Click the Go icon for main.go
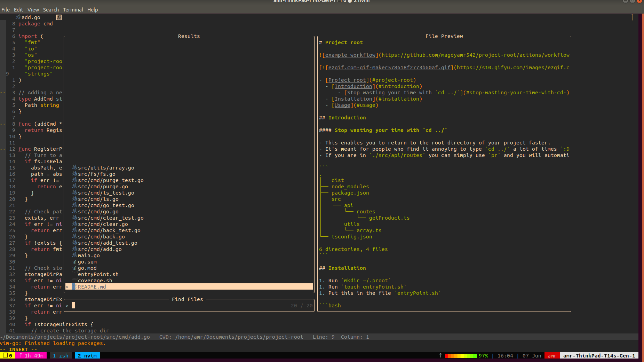644x362 pixels. [74, 255]
